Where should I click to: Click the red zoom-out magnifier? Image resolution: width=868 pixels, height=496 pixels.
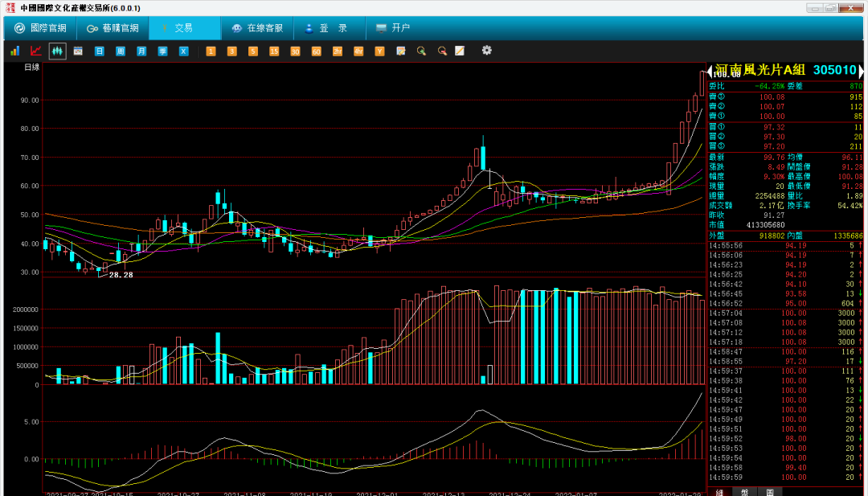click(x=442, y=51)
